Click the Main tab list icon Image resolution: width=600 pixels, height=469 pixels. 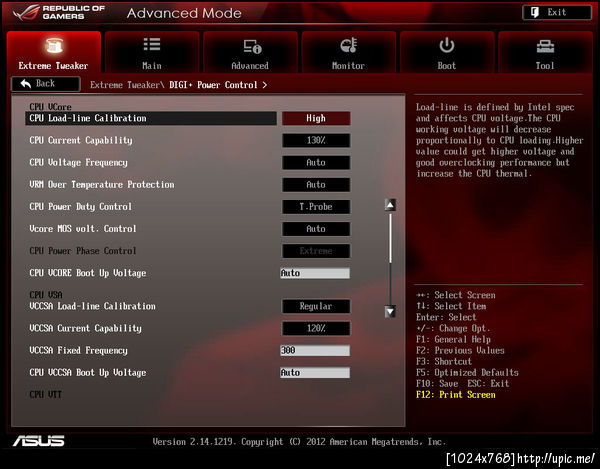152,44
